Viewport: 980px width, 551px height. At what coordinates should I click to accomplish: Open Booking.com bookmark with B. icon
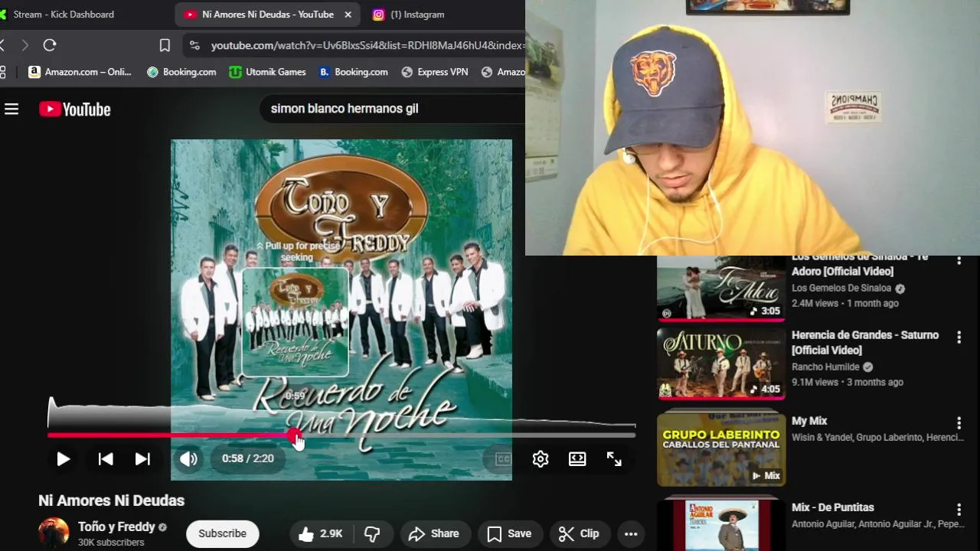(x=354, y=72)
